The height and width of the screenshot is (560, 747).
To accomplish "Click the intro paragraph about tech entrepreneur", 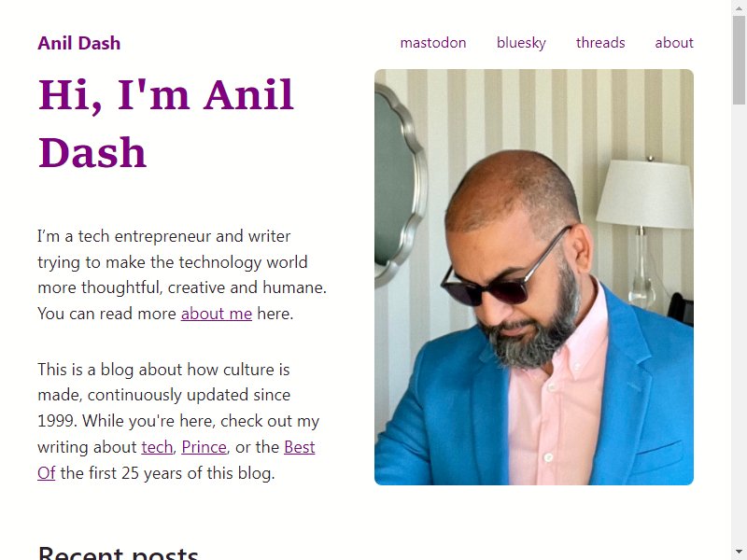I will (182, 274).
